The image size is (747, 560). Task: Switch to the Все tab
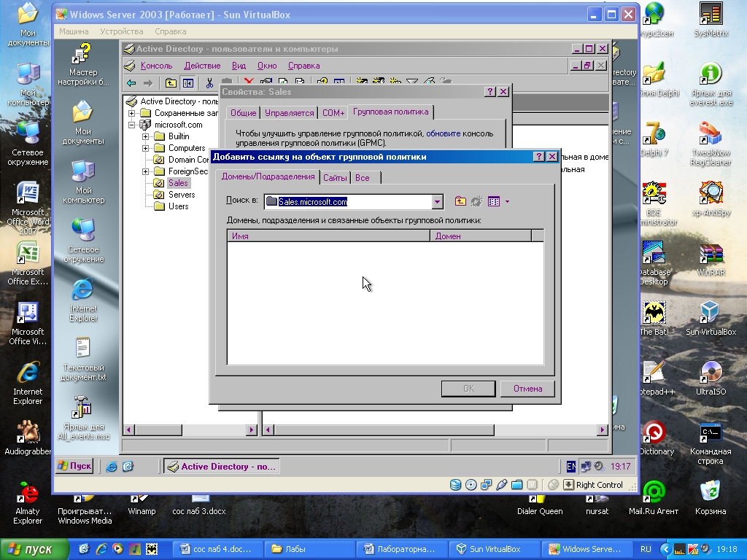click(363, 178)
